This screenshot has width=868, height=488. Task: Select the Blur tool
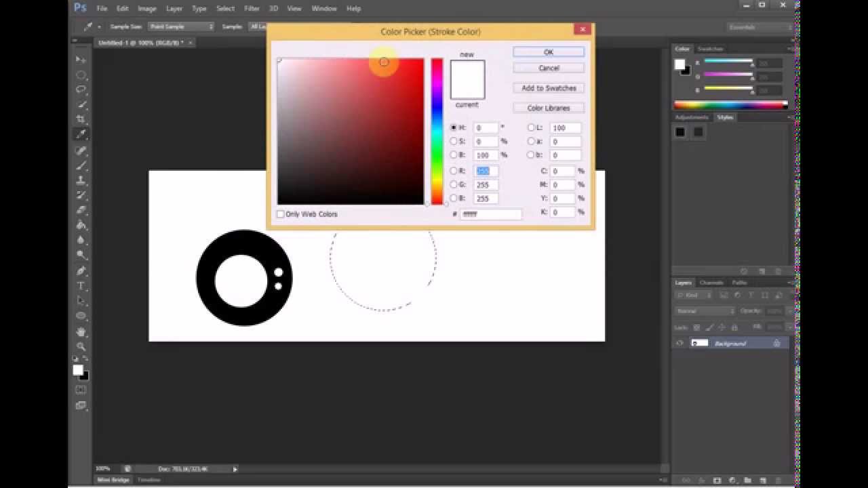click(81, 240)
